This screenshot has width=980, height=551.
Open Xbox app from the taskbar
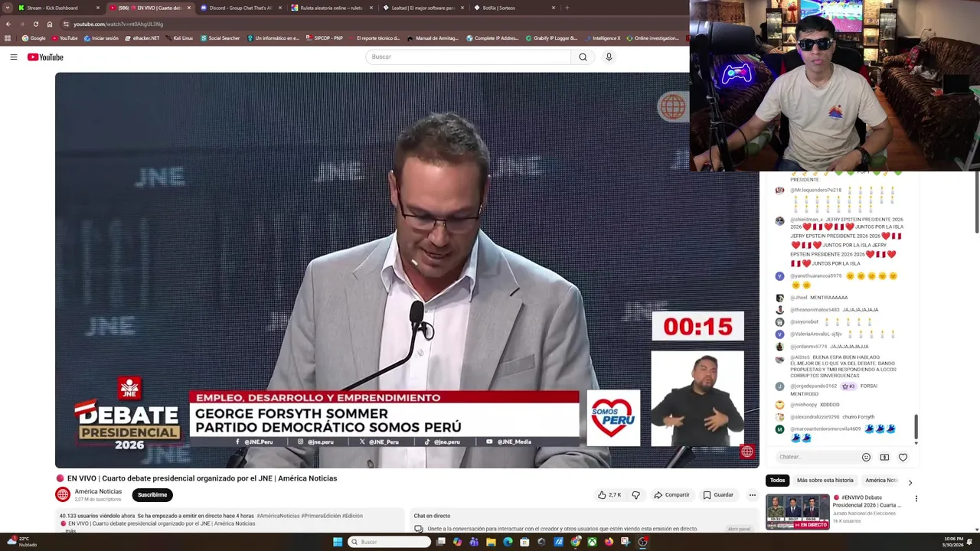point(592,542)
